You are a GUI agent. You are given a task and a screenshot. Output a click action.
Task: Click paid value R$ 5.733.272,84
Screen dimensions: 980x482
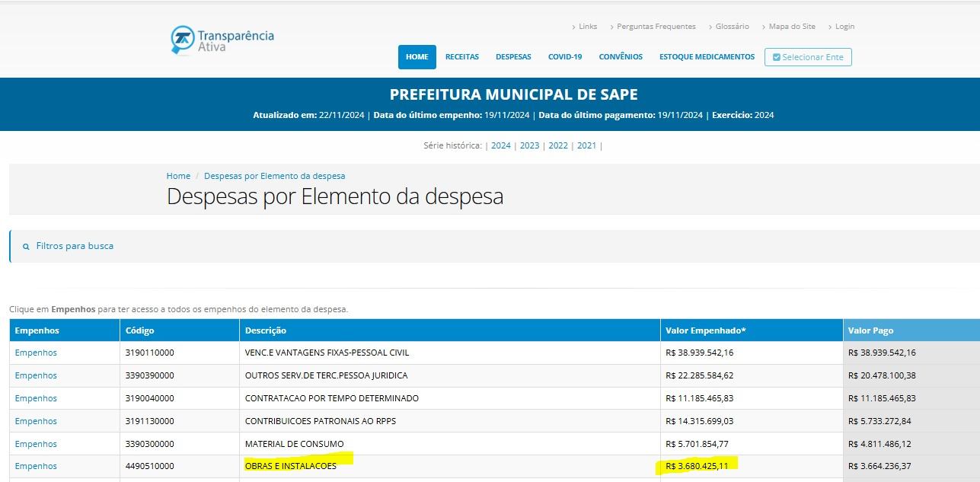coord(879,421)
